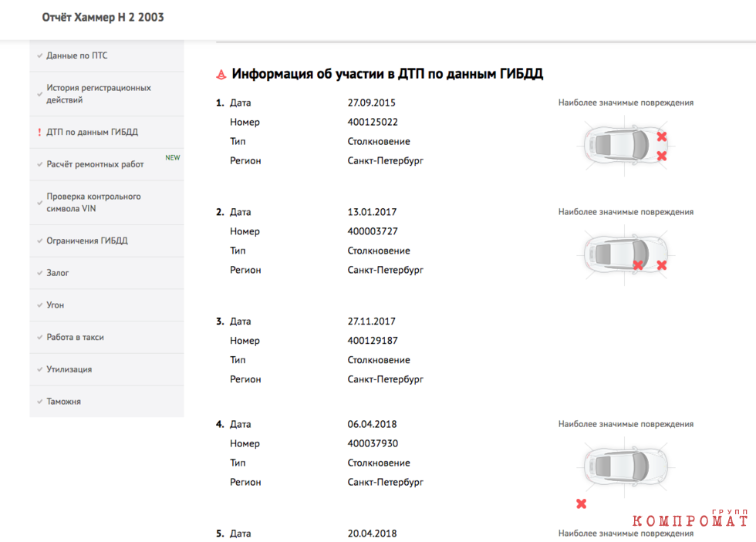756x542 pixels.
Task: Click the NEW badge on Расчёт ремонтных работ
Action: click(173, 157)
